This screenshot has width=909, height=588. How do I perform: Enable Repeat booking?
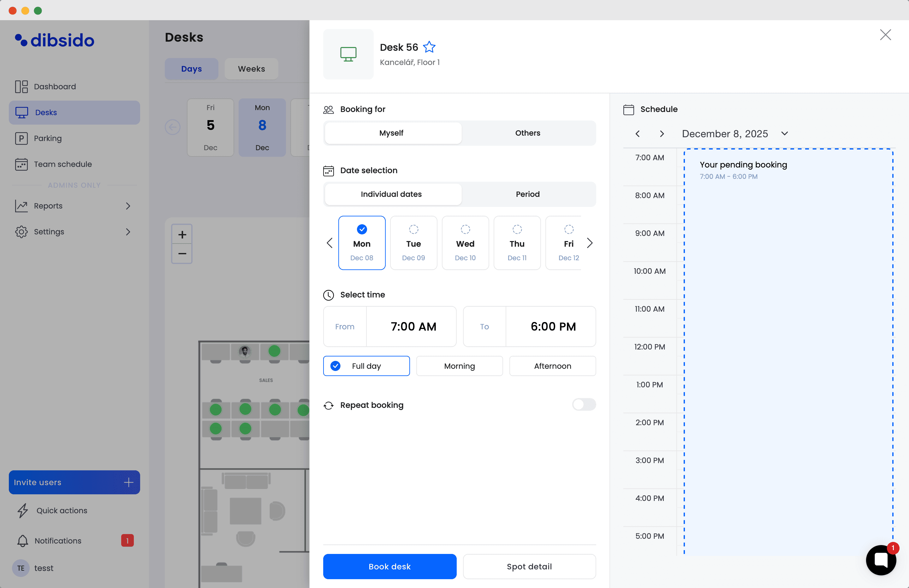point(584,405)
